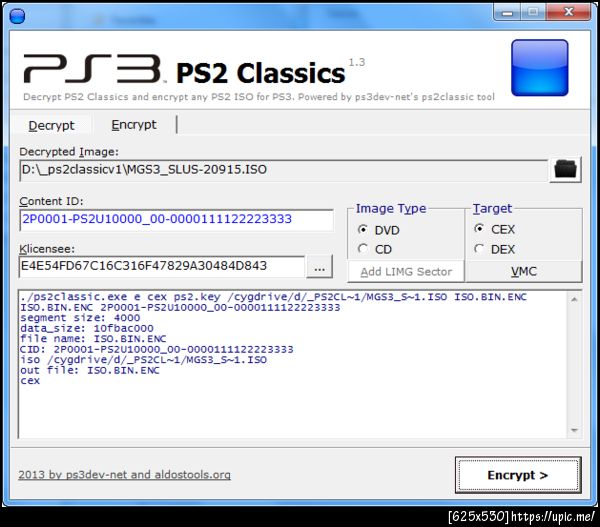Click the blue title bar app icon

click(17, 16)
